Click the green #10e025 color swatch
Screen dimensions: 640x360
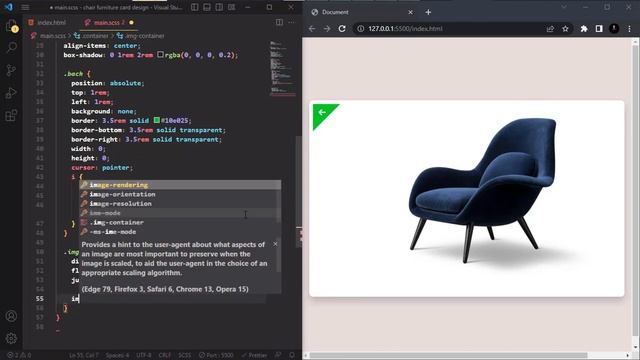pyautogui.click(x=157, y=120)
